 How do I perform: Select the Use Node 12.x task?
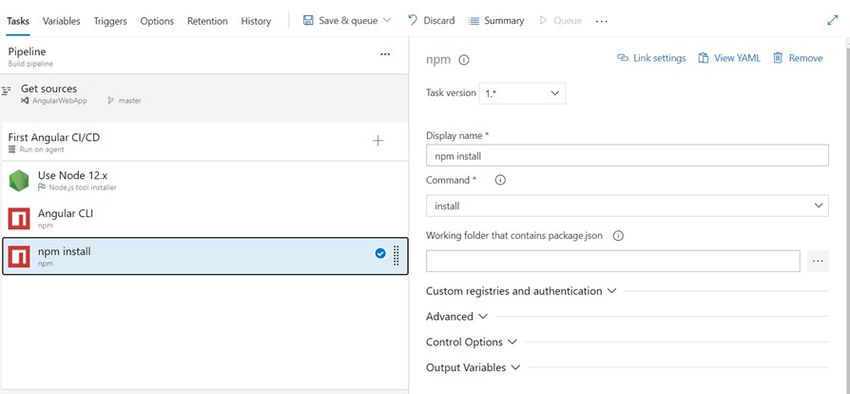point(205,180)
